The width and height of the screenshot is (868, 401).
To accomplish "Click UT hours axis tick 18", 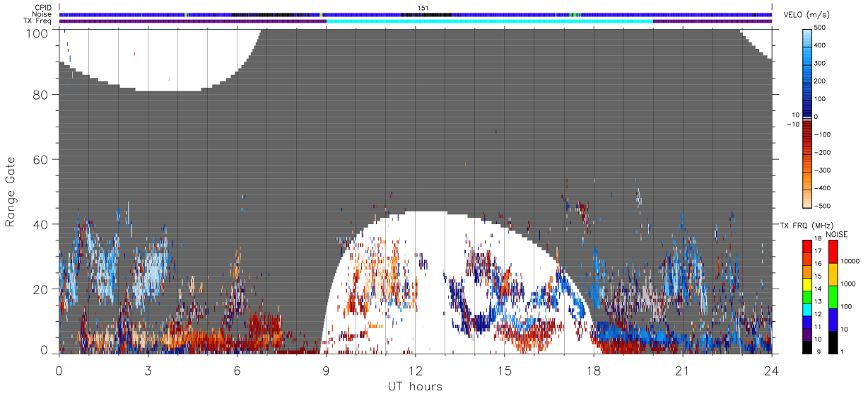I will [594, 371].
